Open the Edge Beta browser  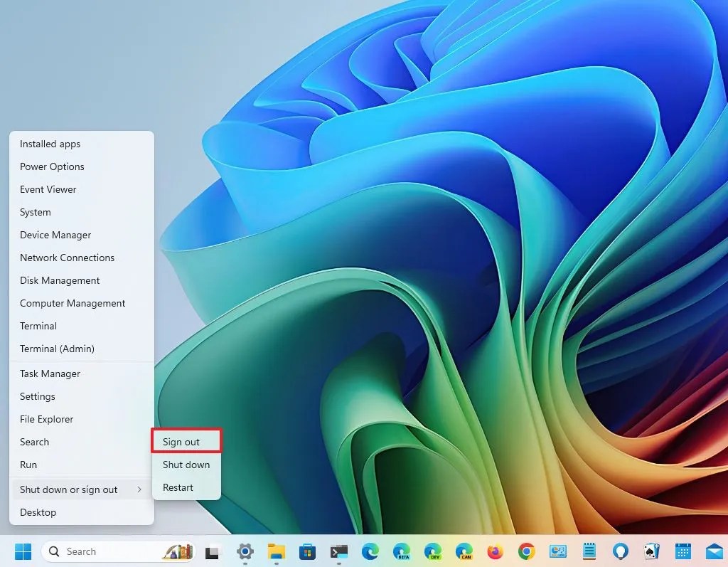pyautogui.click(x=401, y=551)
